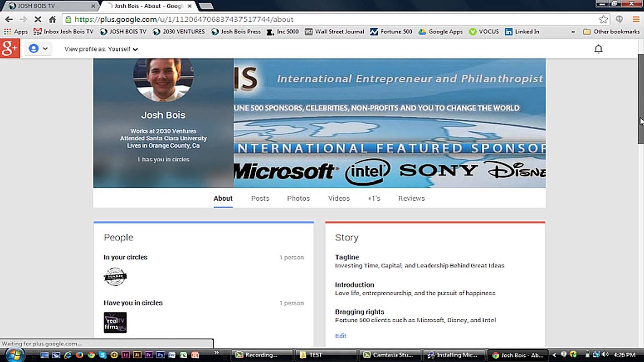The height and width of the screenshot is (362, 644).
Task: Click the extension icon beside bookmark star
Action: (x=619, y=19)
